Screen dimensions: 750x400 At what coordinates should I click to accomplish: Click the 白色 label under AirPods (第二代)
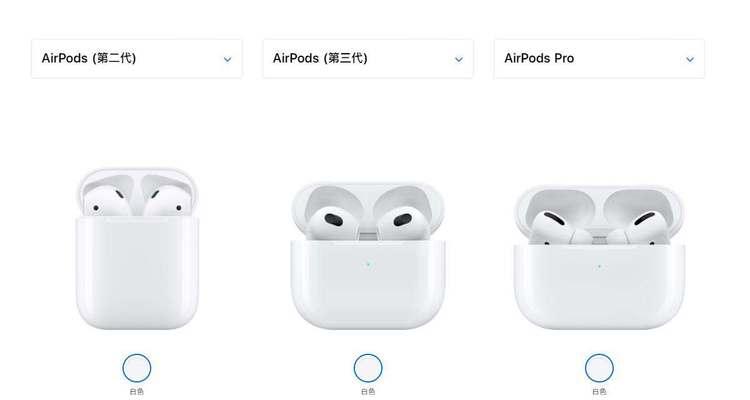[137, 391]
